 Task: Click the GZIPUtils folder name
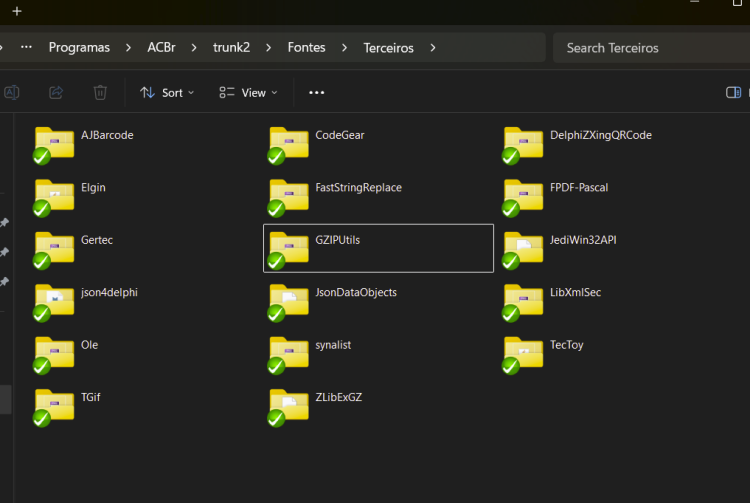pos(338,240)
